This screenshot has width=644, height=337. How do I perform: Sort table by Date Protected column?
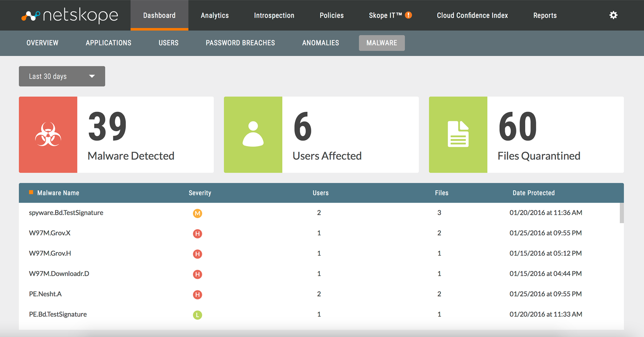pos(534,193)
